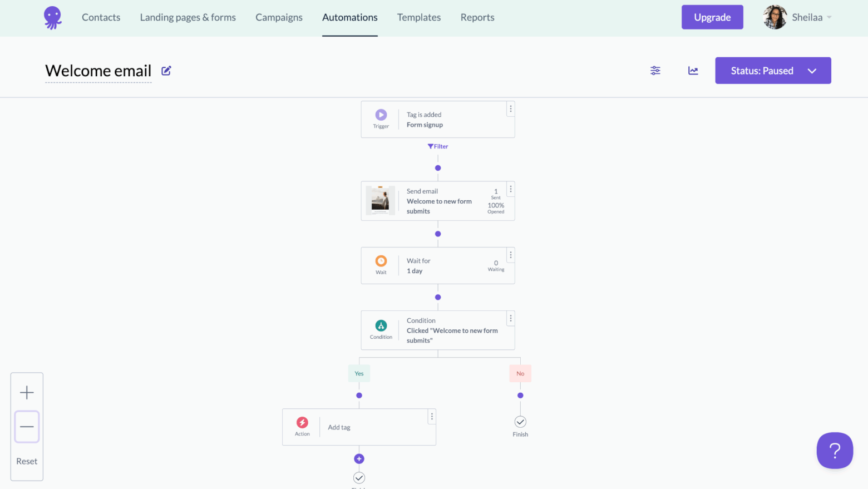Click the Wait clock icon
Viewport: 868px width, 489px height.
pyautogui.click(x=381, y=261)
